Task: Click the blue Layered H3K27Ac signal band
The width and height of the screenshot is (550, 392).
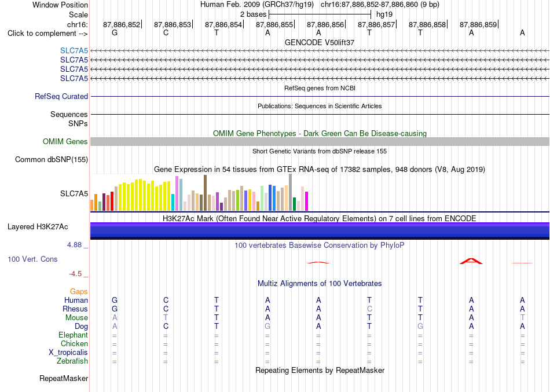Action: click(x=320, y=231)
